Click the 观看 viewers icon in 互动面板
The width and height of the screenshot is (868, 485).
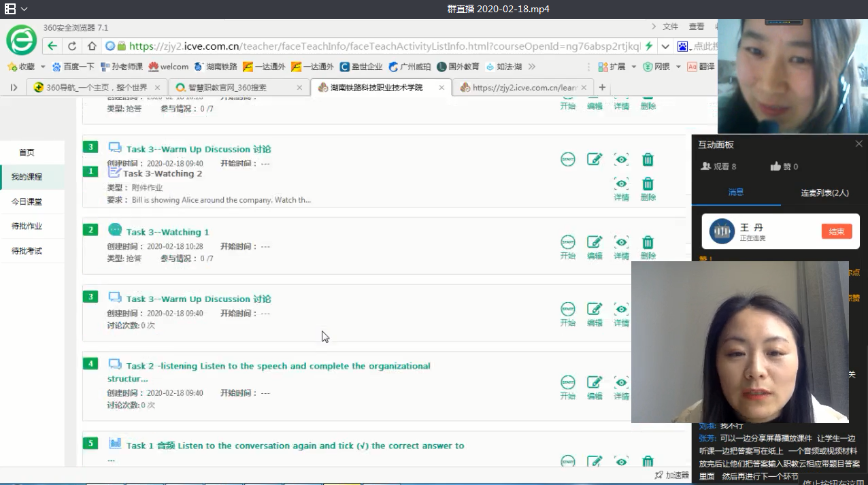pos(705,166)
